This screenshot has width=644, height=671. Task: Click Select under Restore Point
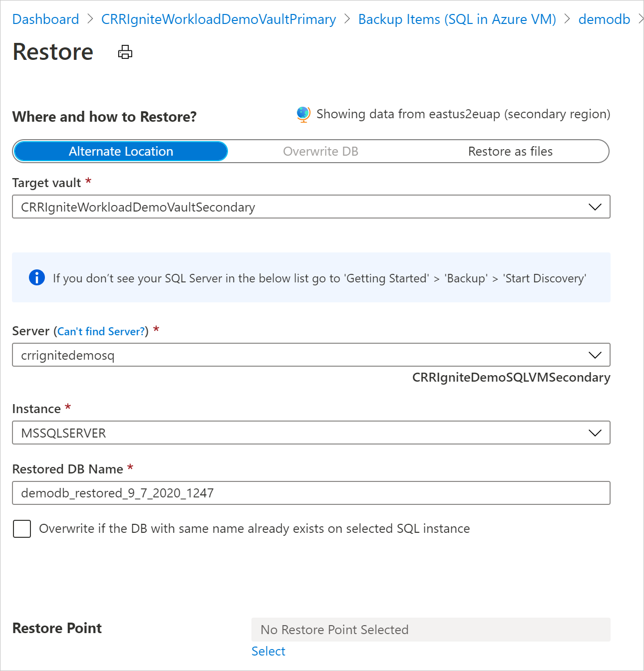point(268,651)
